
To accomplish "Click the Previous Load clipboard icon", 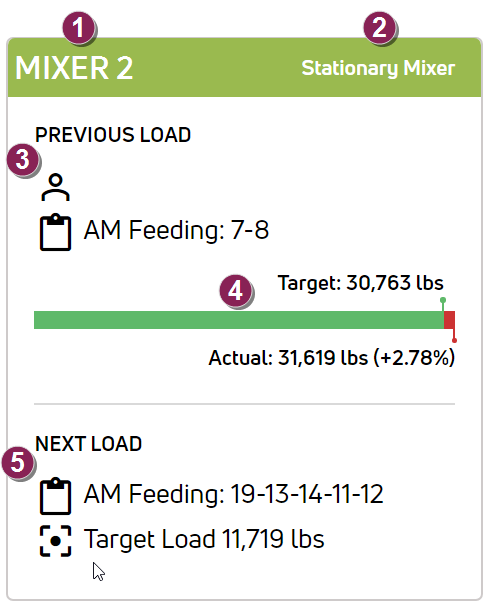I will 55,232.
